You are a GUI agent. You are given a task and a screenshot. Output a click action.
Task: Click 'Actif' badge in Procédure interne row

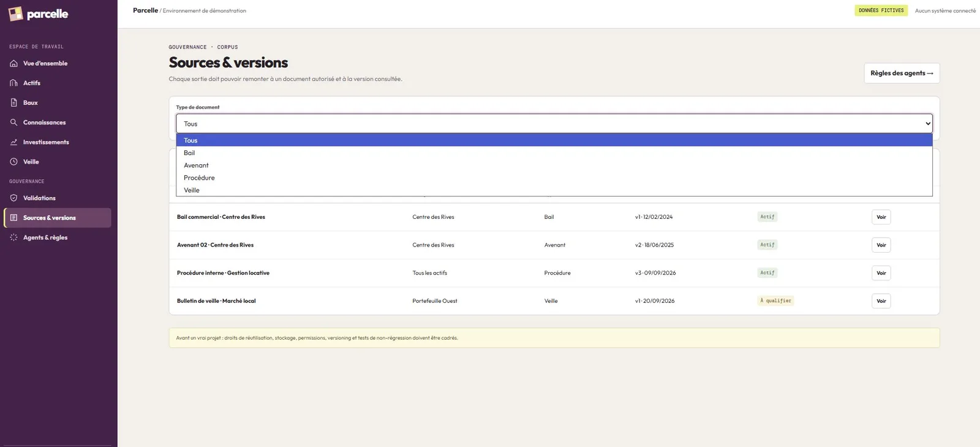[x=767, y=273]
